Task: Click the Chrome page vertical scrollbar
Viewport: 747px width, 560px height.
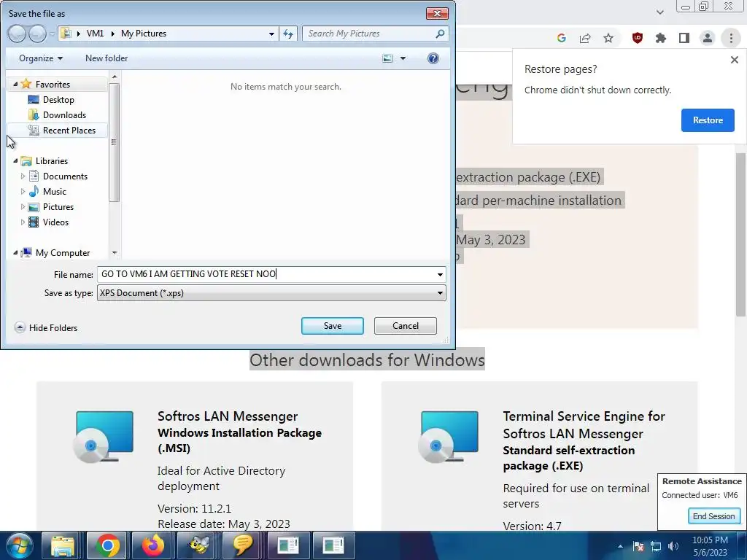Action: tap(740, 234)
